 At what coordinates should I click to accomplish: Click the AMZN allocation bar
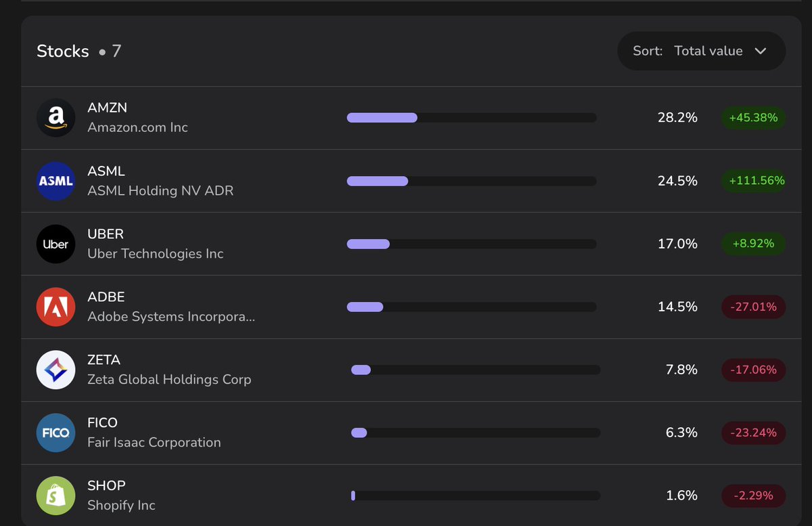[x=472, y=118]
